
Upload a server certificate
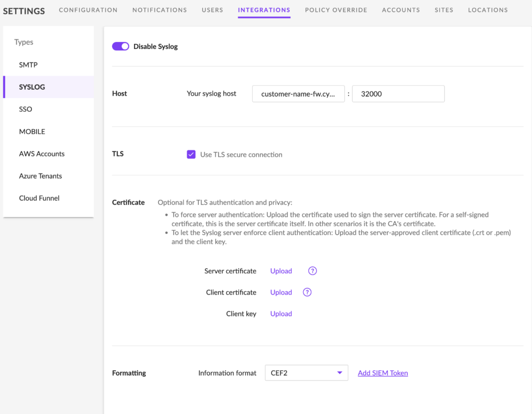pos(281,271)
